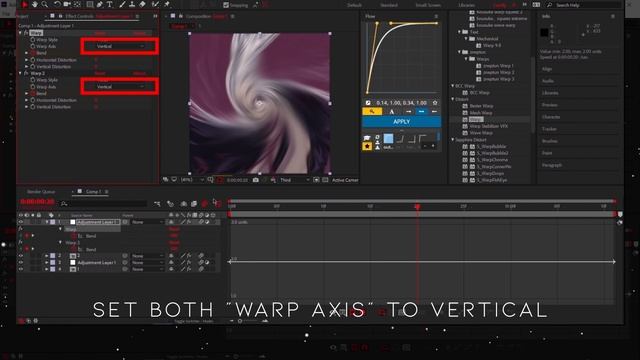Expand Vertical Distortion under Warp 2
The width and height of the screenshot is (640, 360).
[27, 107]
